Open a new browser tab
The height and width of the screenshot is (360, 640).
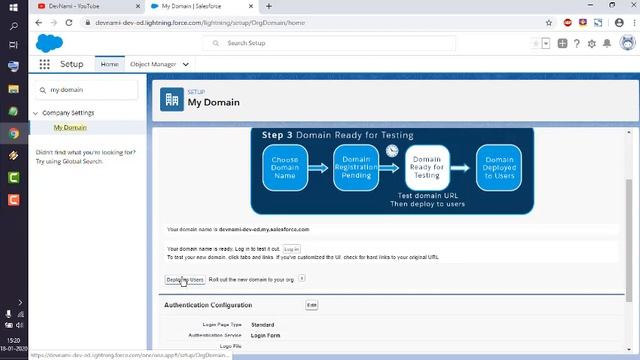(269, 6)
